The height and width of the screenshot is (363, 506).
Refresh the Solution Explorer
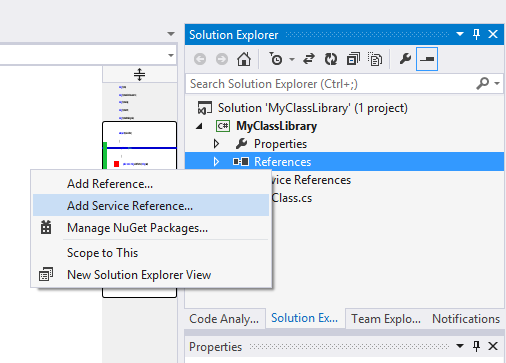(x=331, y=59)
